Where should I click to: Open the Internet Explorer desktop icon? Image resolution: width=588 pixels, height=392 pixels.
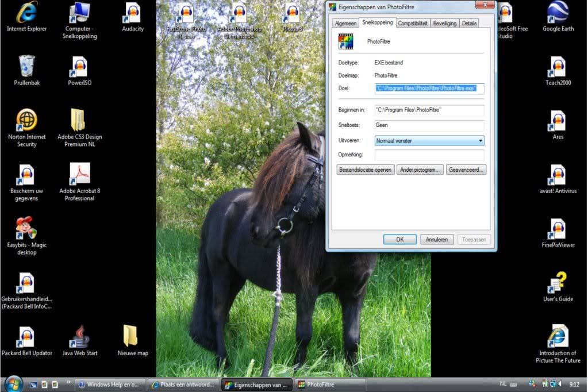coord(26,13)
